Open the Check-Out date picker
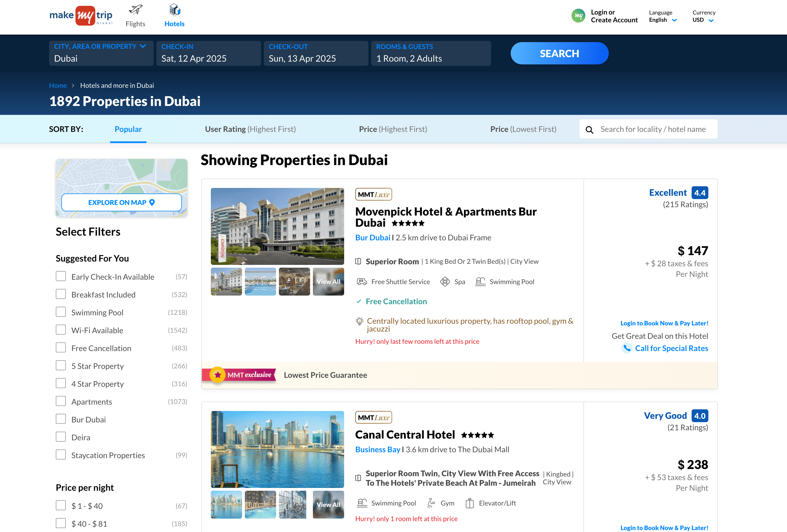787x532 pixels. pos(316,53)
